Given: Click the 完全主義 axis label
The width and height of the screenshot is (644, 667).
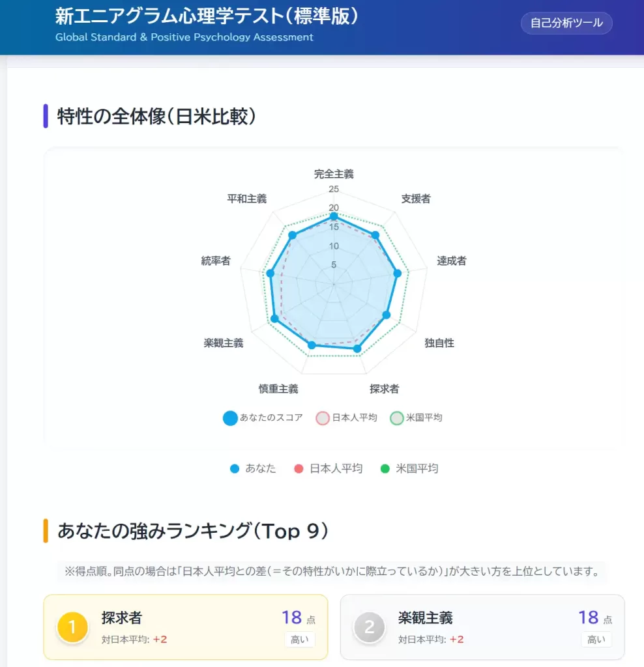Looking at the screenshot, I should 334,174.
